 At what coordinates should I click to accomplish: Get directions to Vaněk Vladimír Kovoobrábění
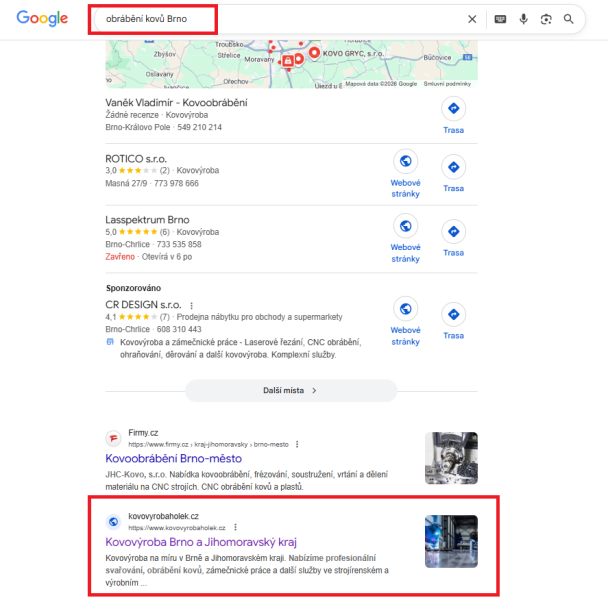click(x=453, y=108)
